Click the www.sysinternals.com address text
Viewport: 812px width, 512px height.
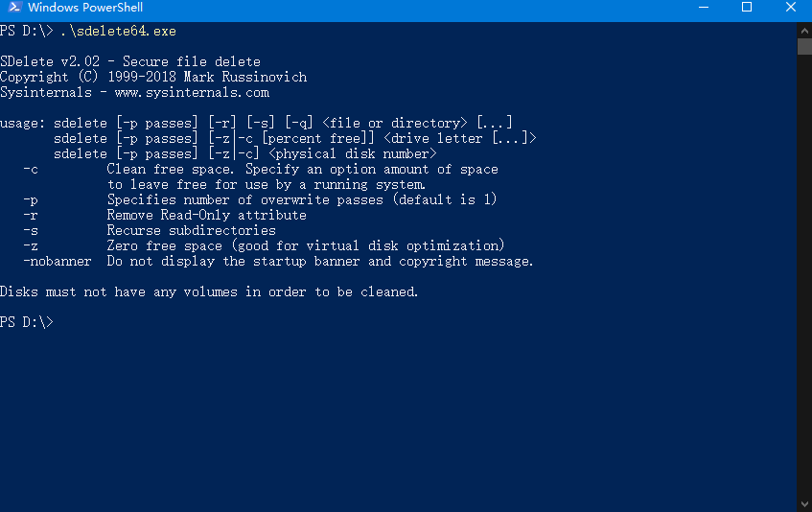point(192,93)
